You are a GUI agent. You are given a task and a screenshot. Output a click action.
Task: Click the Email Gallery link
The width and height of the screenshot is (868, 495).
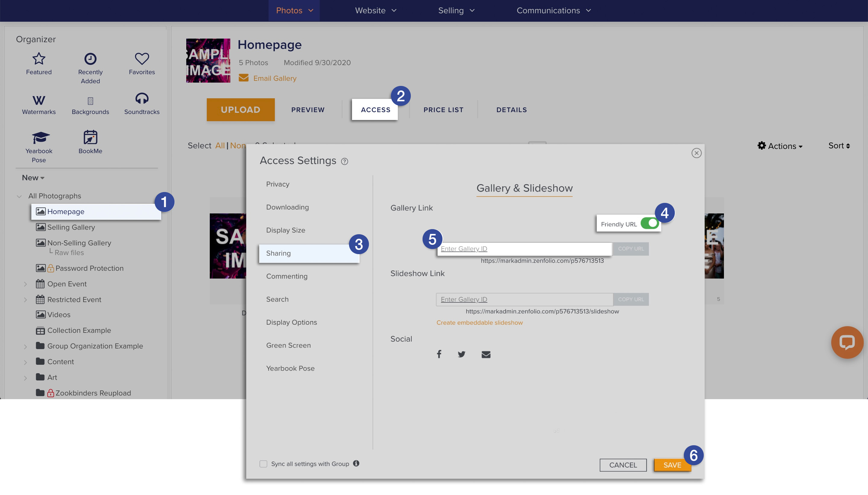pyautogui.click(x=275, y=78)
